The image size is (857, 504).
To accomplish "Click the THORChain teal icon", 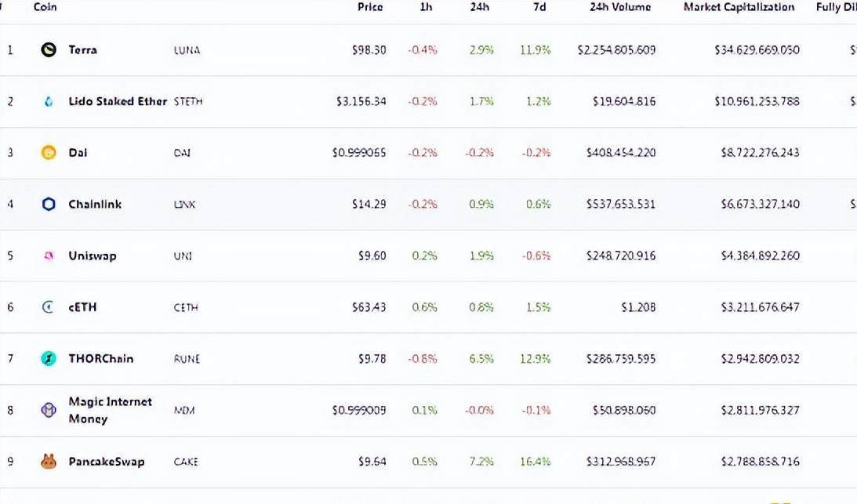I will click(x=49, y=359).
